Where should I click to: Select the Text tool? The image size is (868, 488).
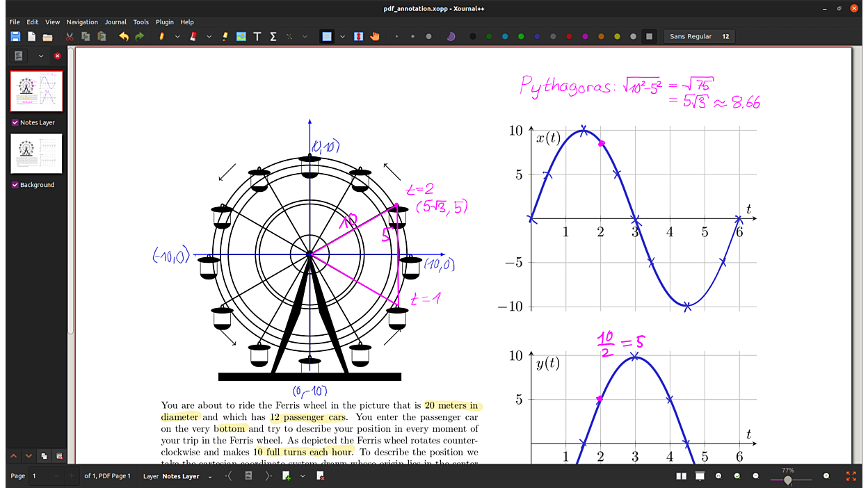257,37
